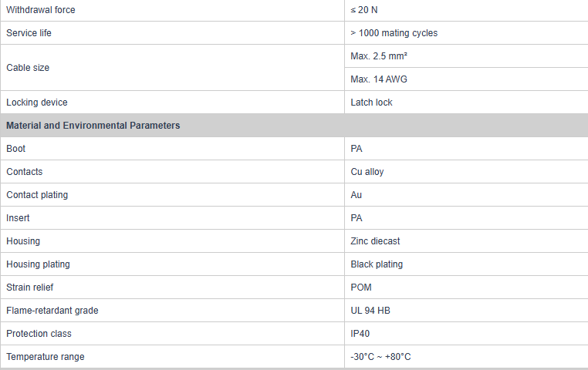Select the 'Max. 2.5 mm²' value
This screenshot has width=588, height=370.
(x=379, y=56)
